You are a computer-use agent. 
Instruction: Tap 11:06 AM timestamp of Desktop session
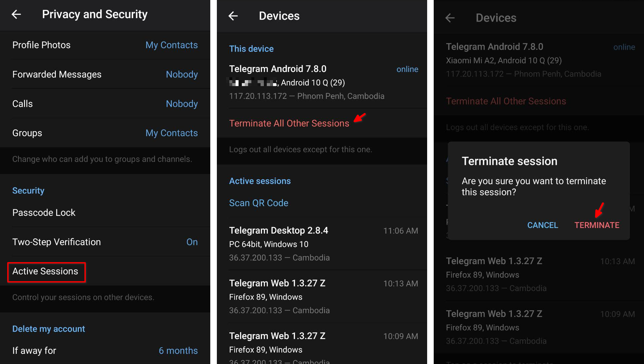coord(401,231)
